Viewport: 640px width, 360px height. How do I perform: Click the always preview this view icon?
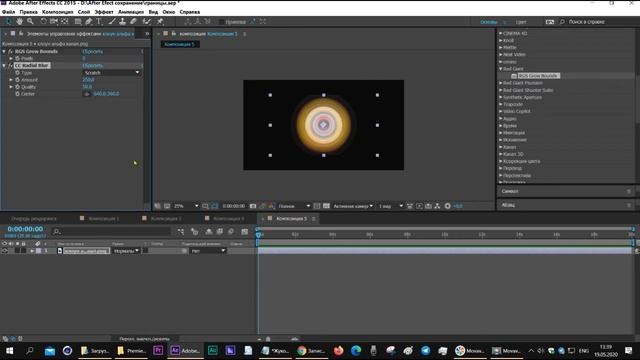pyautogui.click(x=158, y=206)
